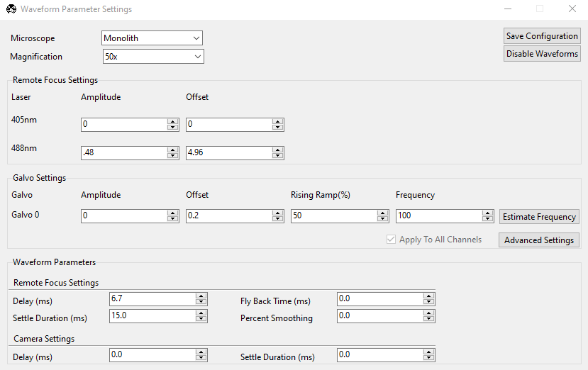Increase Fly Back Time with up arrow
This screenshot has width=588, height=370.
pos(429,296)
